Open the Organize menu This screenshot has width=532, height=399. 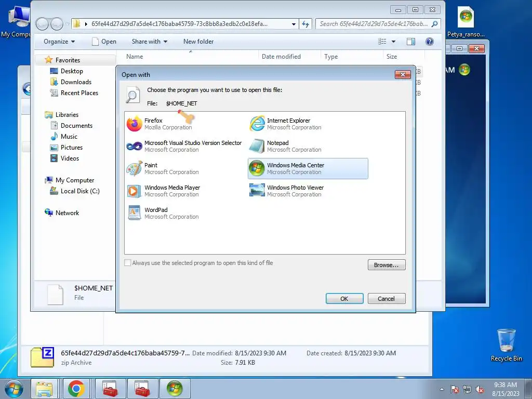tap(59, 42)
